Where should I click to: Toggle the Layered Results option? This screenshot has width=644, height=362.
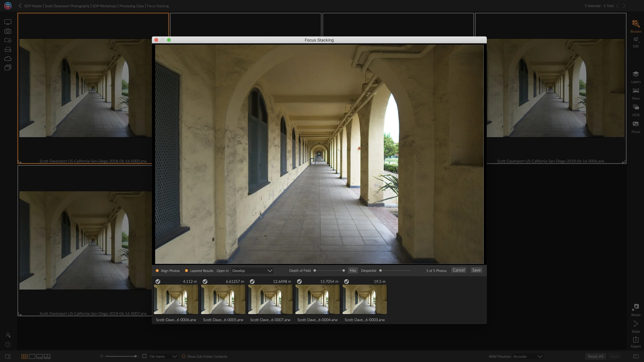pyautogui.click(x=187, y=271)
